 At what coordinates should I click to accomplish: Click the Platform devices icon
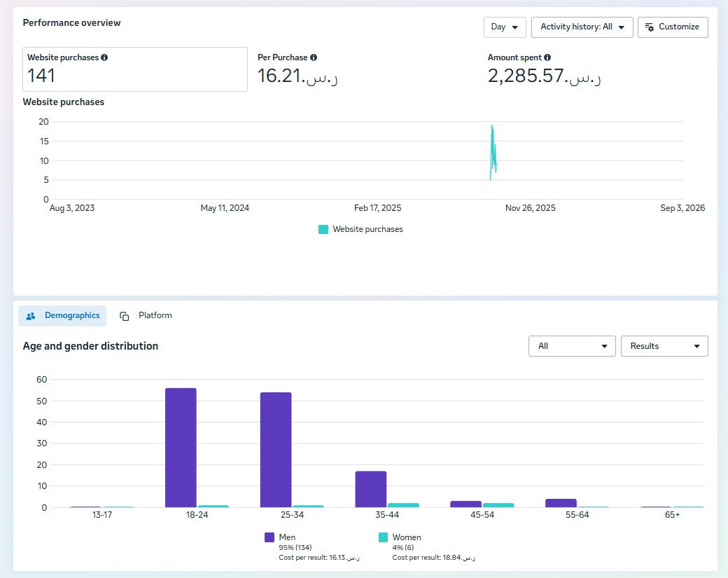(125, 316)
